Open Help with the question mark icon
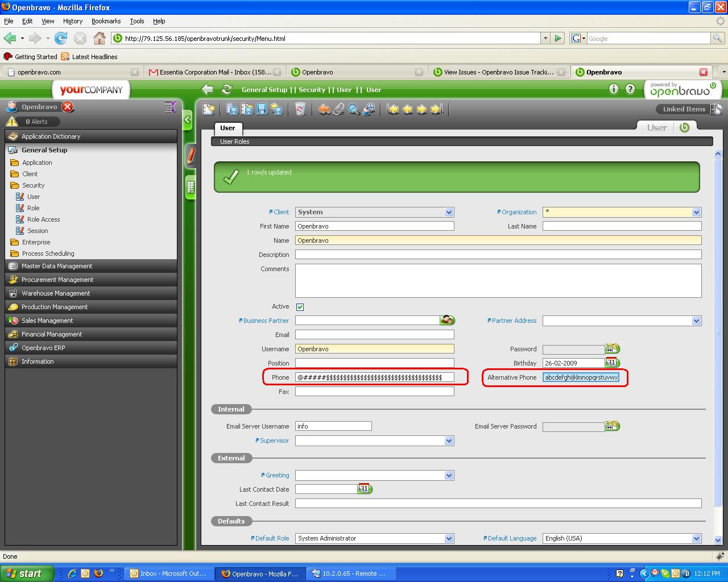 [x=630, y=89]
